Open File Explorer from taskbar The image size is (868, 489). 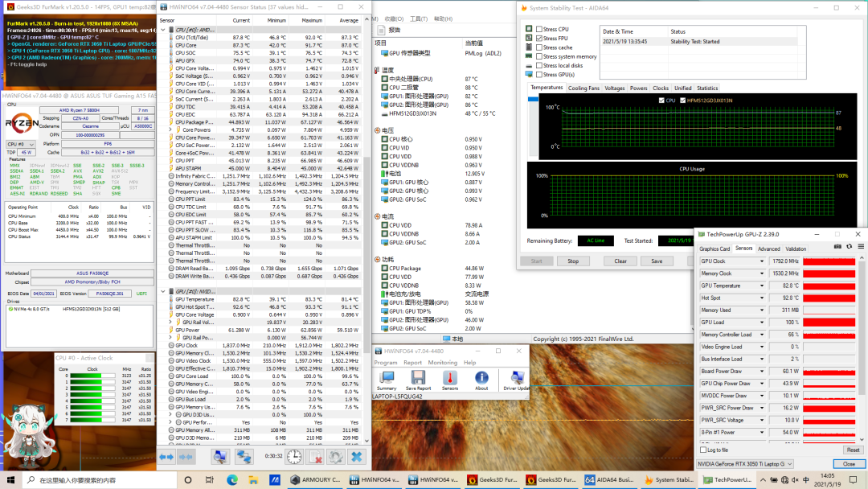253,479
